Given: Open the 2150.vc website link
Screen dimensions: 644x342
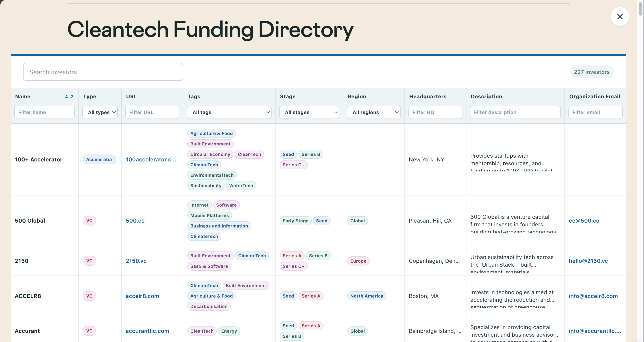Looking at the screenshot, I should click(x=136, y=261).
